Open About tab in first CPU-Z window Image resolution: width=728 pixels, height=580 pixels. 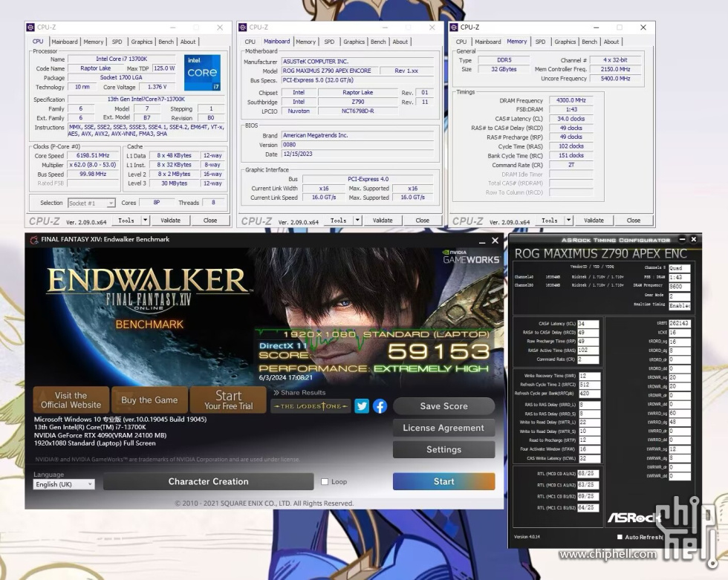(x=188, y=42)
